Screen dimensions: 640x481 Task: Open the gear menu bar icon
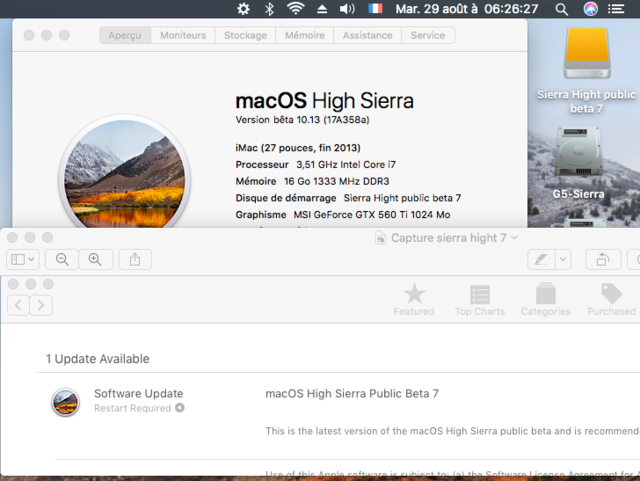coord(243,9)
